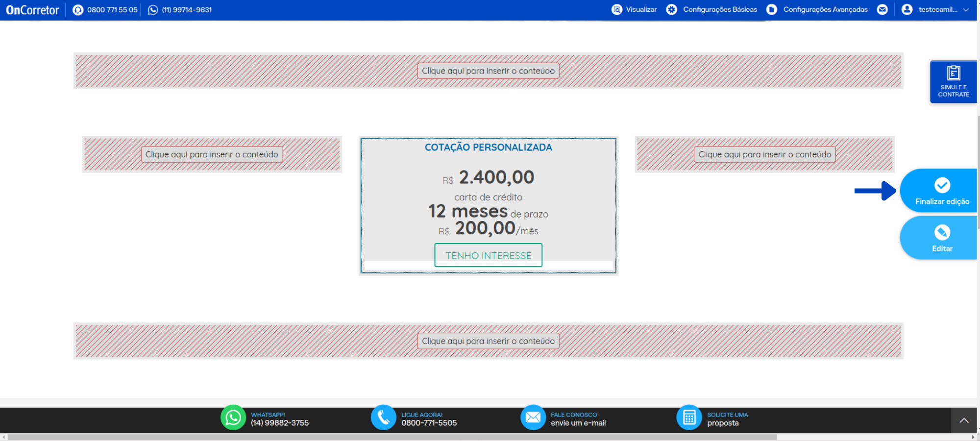
Task: Open the Visualizar preview menu item
Action: click(635, 10)
